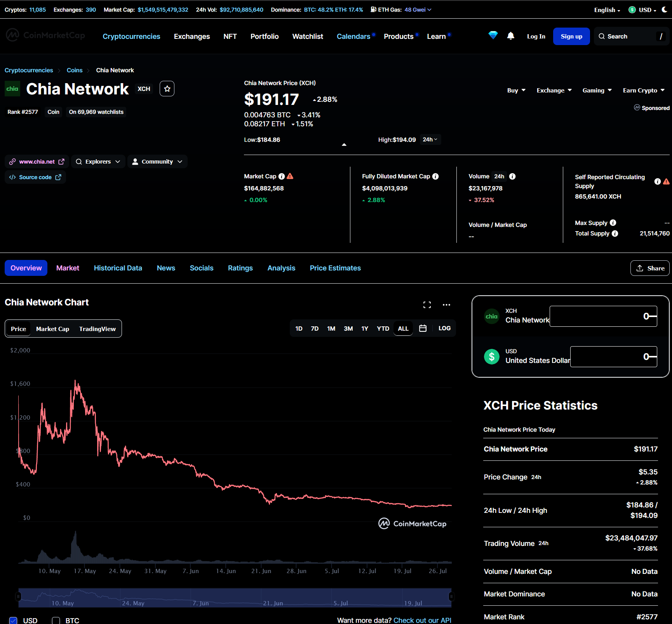Screen dimensions: 672x624
Task: Click the XCH amount input field
Action: tap(603, 316)
